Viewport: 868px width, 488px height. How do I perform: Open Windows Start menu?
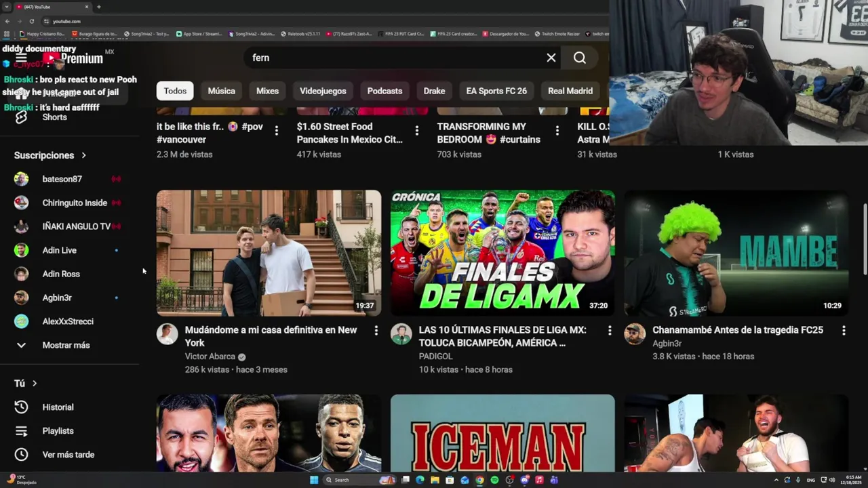(x=314, y=480)
